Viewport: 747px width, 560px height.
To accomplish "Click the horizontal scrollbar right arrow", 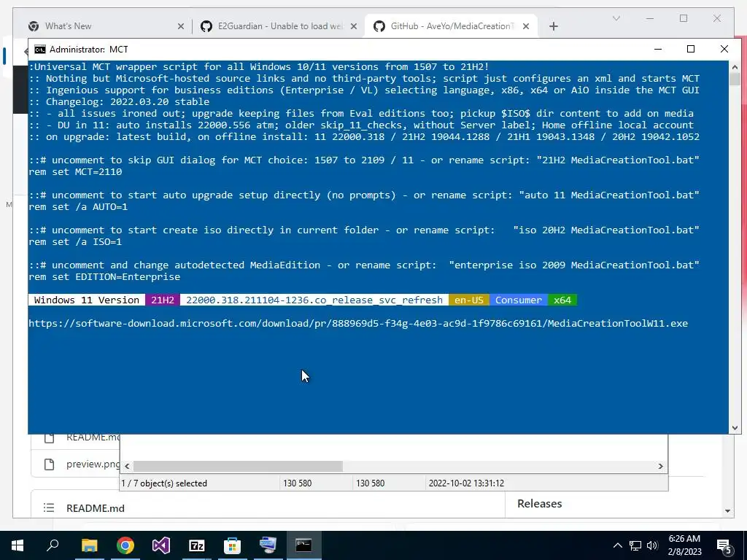I will (660, 466).
